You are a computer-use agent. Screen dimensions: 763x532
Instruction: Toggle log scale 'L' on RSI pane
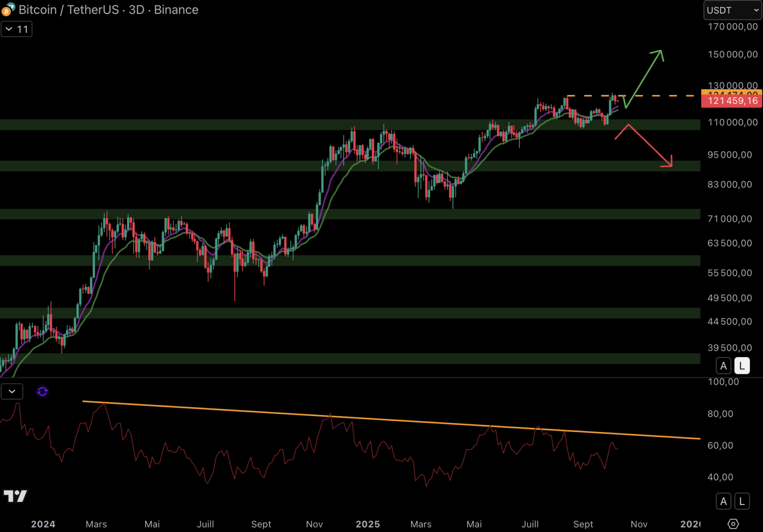tap(742, 501)
